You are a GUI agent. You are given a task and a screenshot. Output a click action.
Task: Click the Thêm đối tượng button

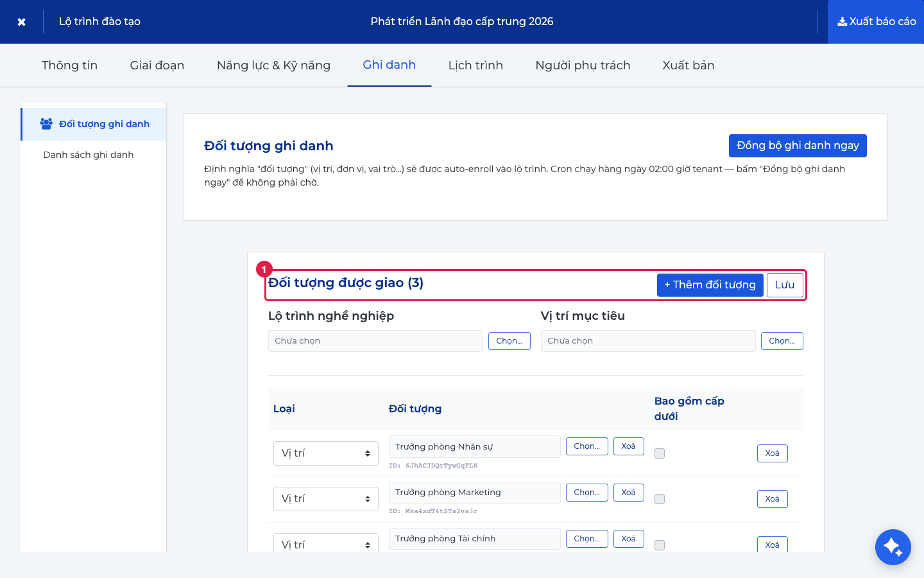[710, 285]
